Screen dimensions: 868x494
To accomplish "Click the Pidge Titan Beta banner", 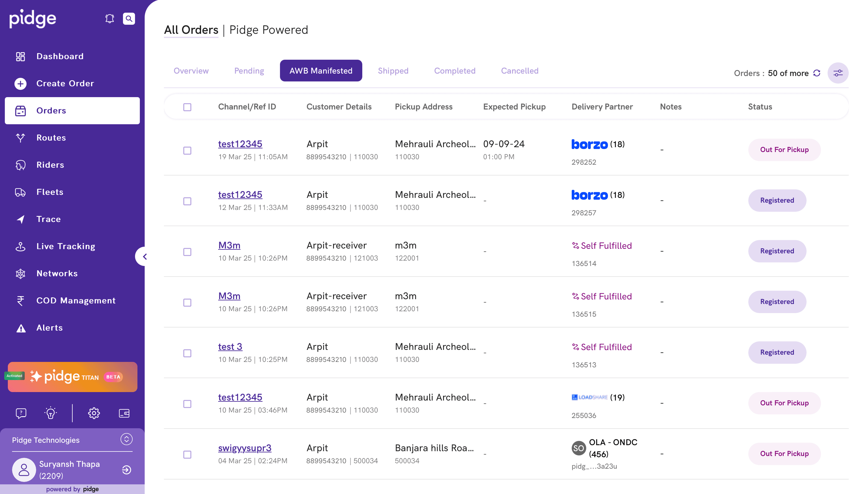I will pos(73,377).
